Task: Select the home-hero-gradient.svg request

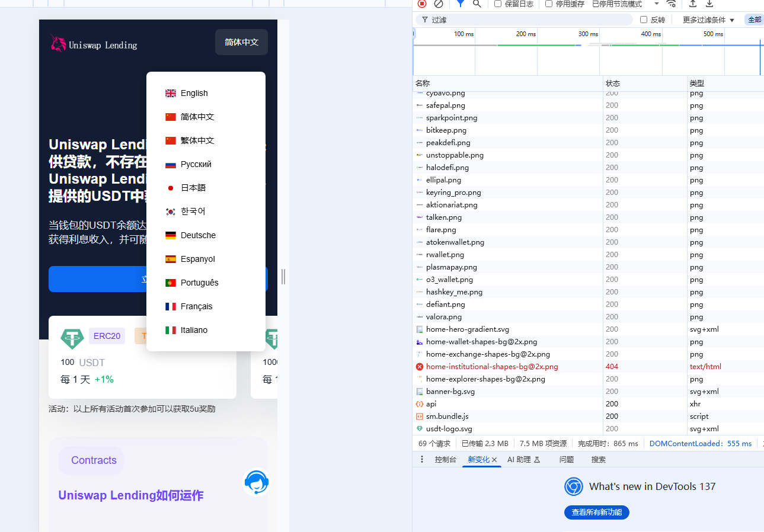Action: tap(588, 329)
